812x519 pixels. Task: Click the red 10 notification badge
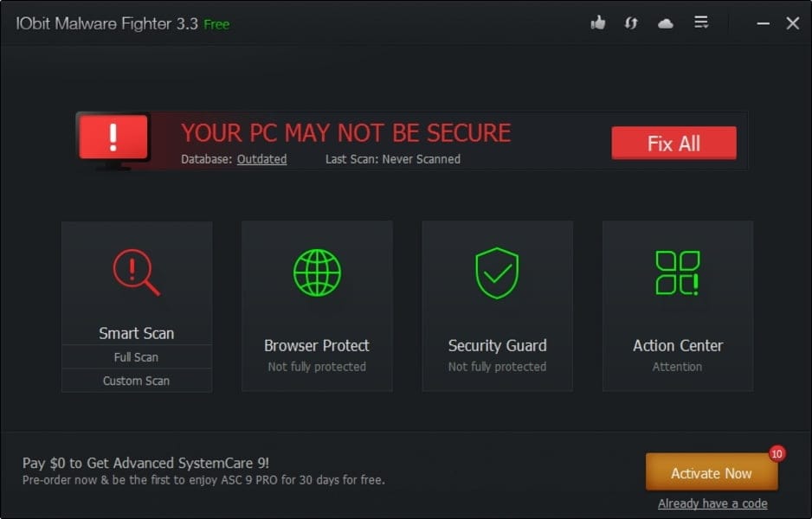[777, 453]
